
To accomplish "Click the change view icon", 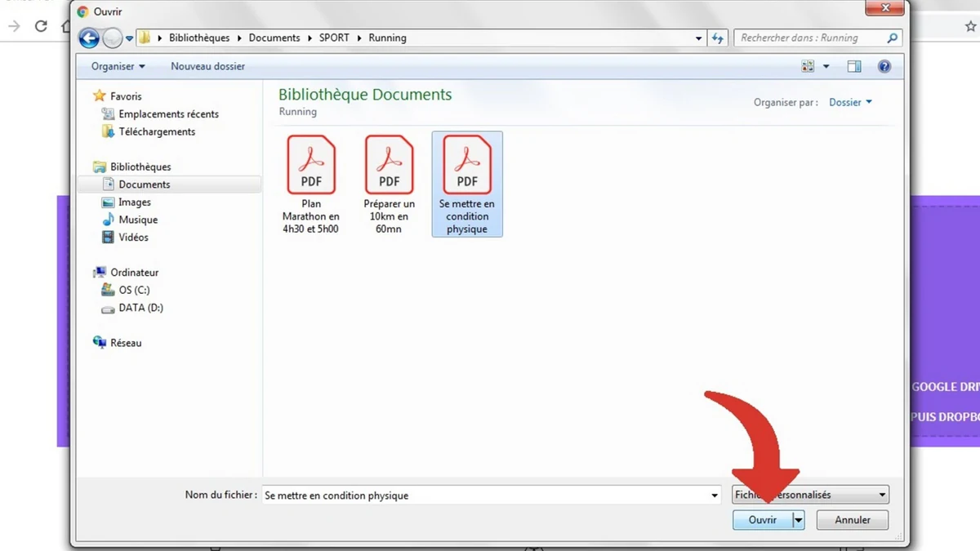I will (807, 66).
